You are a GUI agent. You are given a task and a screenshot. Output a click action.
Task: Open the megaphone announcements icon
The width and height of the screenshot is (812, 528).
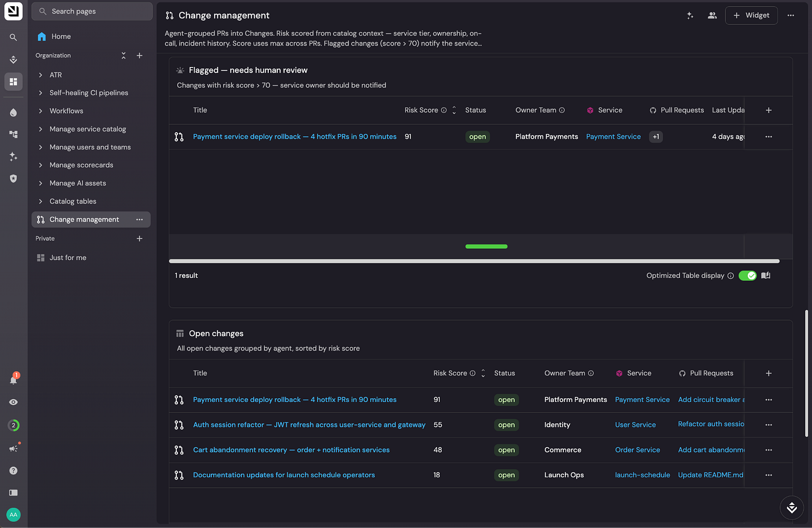coord(13,448)
